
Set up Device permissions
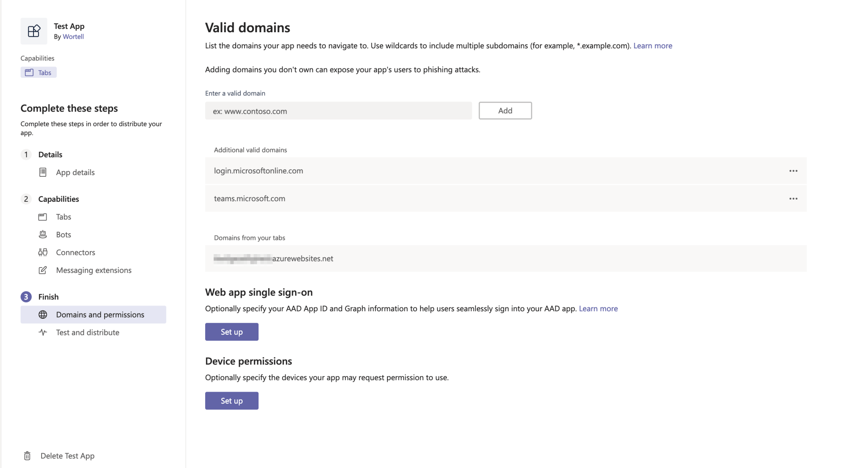[231, 400]
